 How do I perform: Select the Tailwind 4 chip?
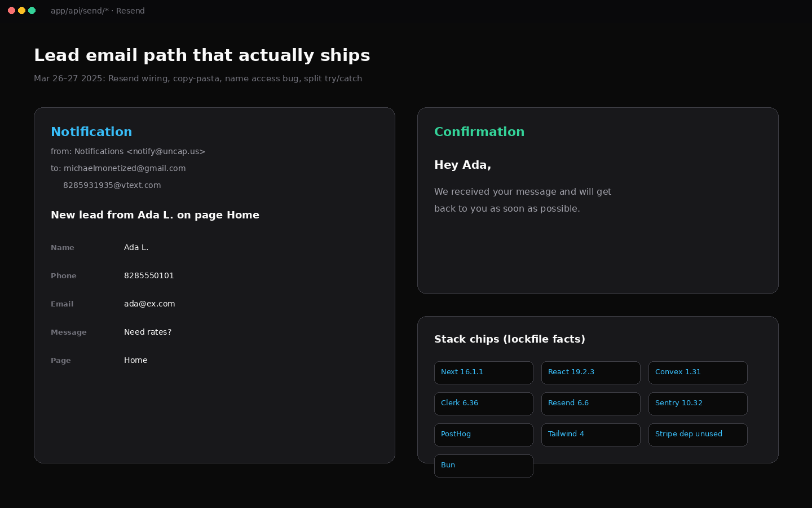click(x=591, y=435)
